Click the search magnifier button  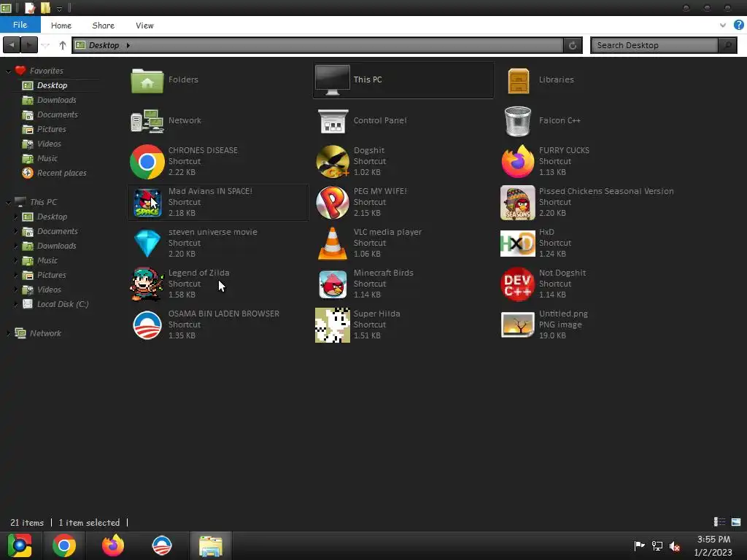click(x=727, y=45)
